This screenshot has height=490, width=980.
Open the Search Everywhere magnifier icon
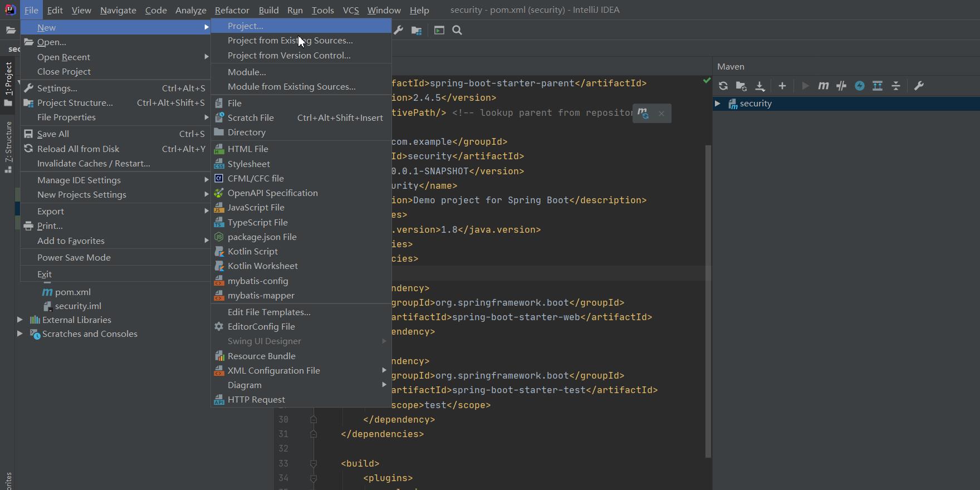pyautogui.click(x=457, y=30)
